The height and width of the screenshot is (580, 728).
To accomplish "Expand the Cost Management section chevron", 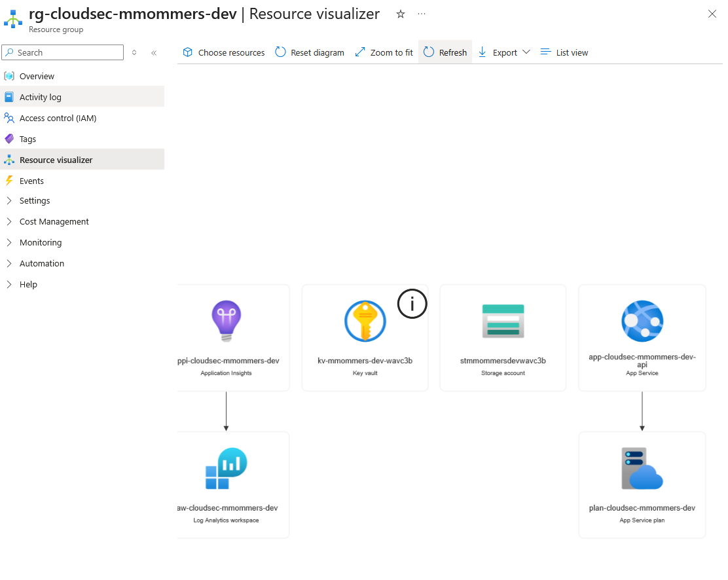I will point(9,221).
